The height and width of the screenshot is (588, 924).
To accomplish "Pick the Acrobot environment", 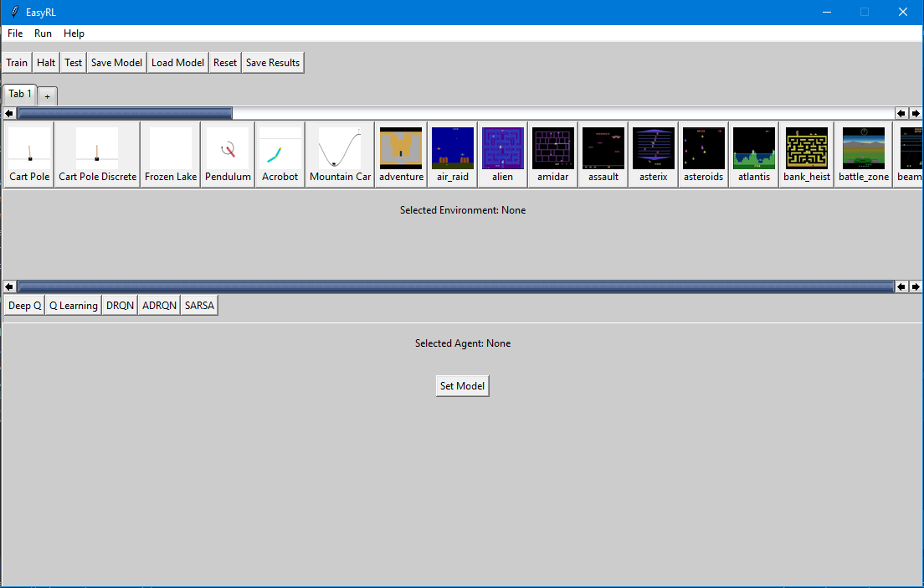I will 280,154.
